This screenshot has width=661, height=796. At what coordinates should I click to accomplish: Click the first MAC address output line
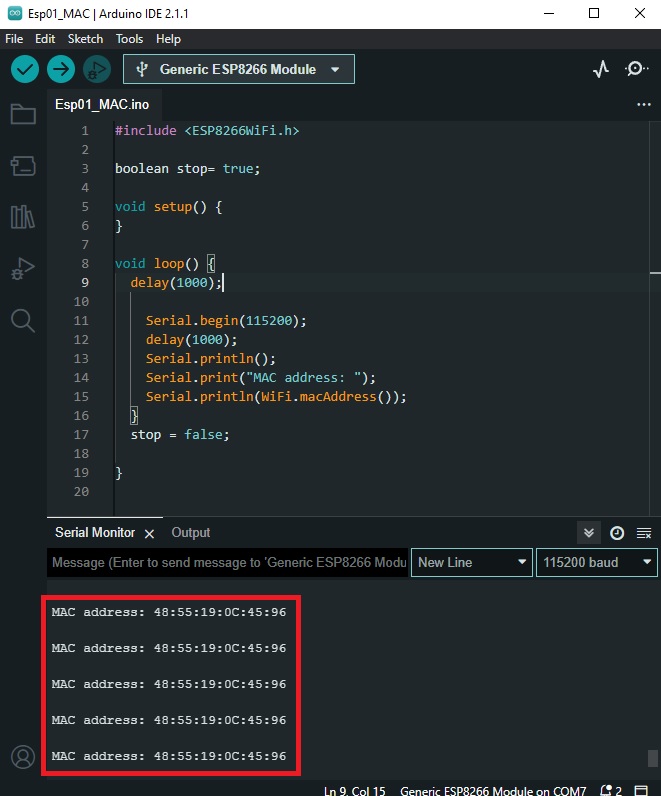coord(169,612)
